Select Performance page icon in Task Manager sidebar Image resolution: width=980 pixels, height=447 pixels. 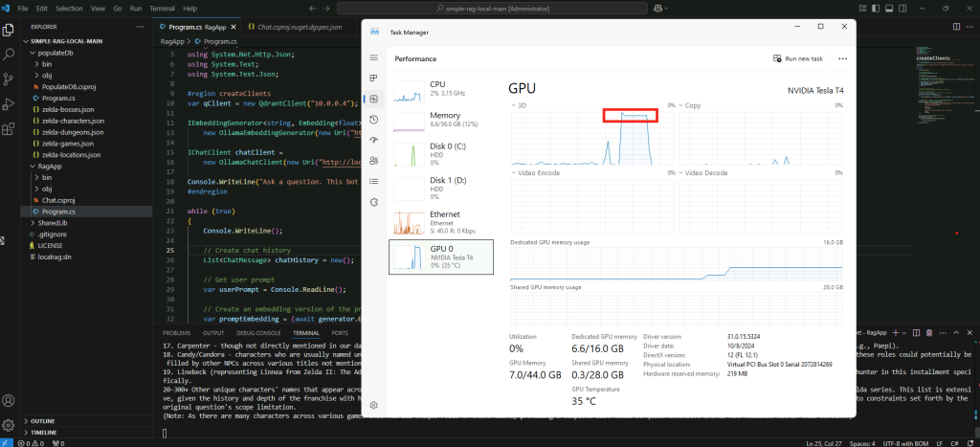coord(374,99)
